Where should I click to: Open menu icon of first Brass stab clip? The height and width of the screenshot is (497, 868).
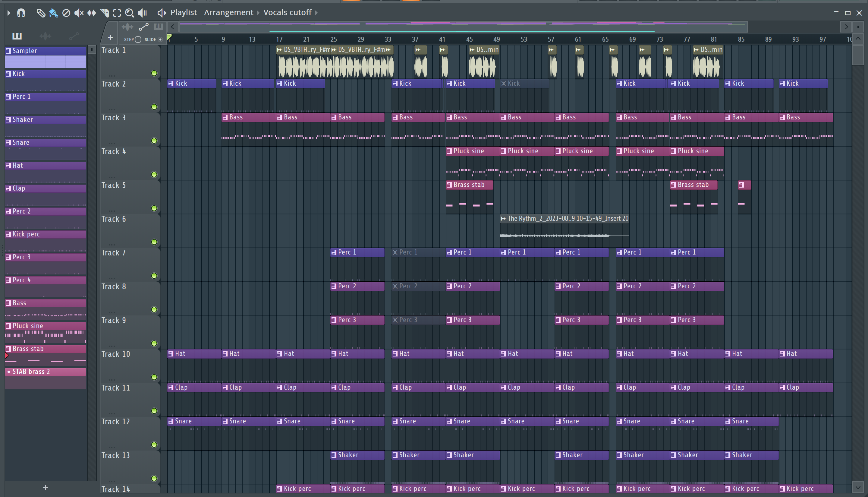point(449,185)
